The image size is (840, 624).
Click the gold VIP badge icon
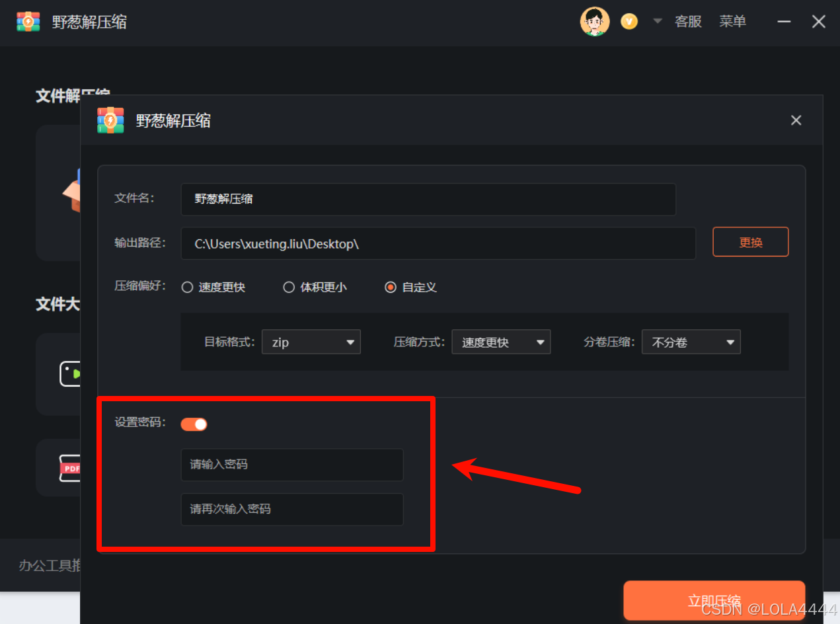629,22
